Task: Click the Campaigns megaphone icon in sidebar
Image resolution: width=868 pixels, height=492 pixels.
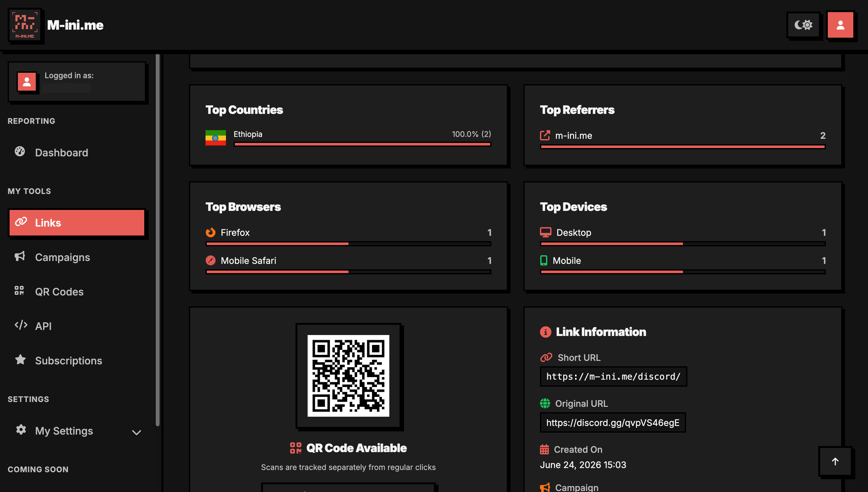Action: [x=20, y=256]
